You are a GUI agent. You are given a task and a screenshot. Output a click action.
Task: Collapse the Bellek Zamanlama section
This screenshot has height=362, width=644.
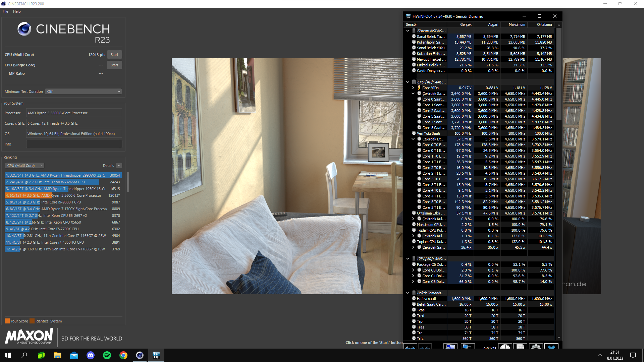click(408, 293)
